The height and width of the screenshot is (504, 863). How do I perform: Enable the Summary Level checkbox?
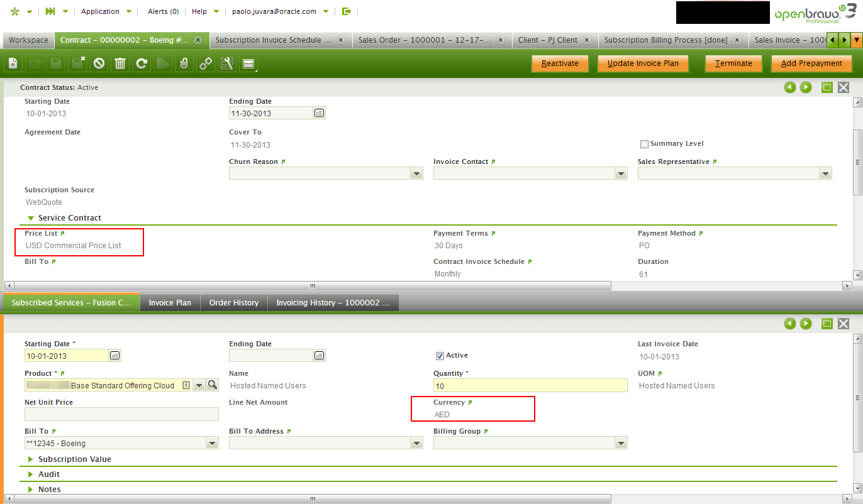point(643,144)
